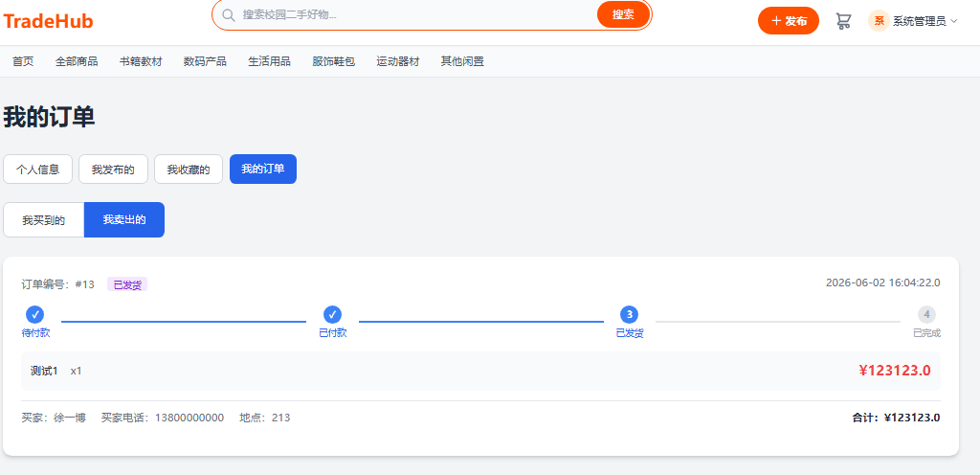The width and height of the screenshot is (980, 475).
Task: Click the TradeHub logo
Action: [x=48, y=21]
